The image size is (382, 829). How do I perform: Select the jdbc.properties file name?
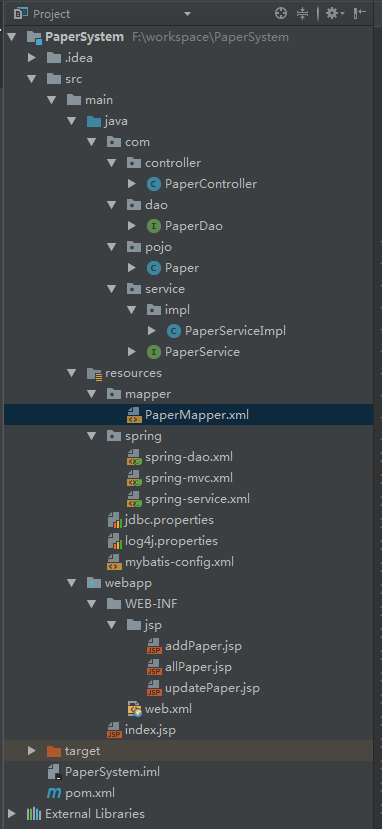point(170,520)
